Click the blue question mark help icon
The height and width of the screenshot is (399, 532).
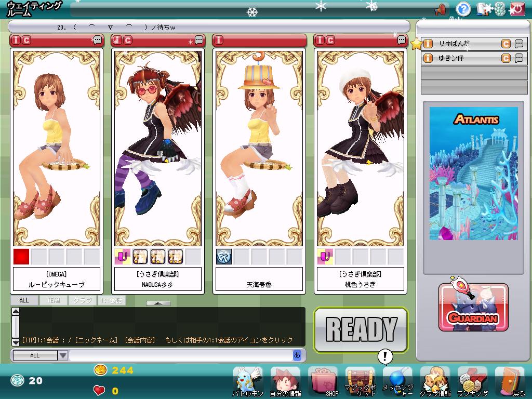(463, 9)
